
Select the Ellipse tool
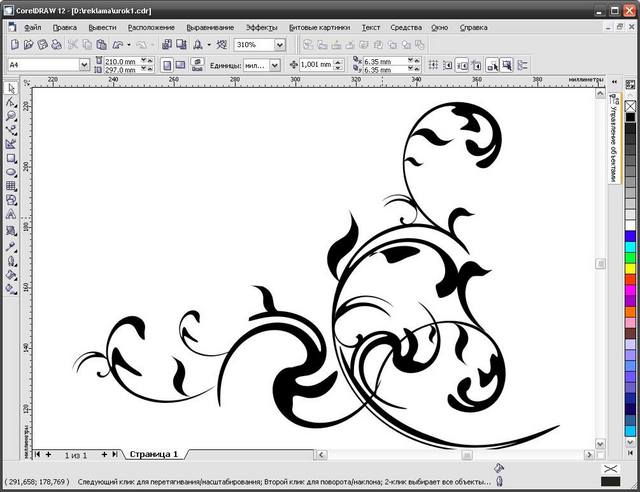pyautogui.click(x=11, y=172)
